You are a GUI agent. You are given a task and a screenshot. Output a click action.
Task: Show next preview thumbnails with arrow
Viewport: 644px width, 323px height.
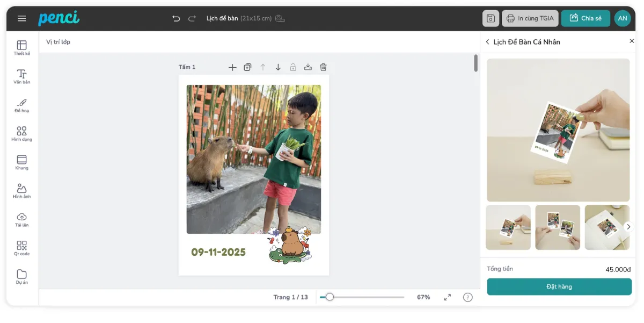[x=628, y=227]
